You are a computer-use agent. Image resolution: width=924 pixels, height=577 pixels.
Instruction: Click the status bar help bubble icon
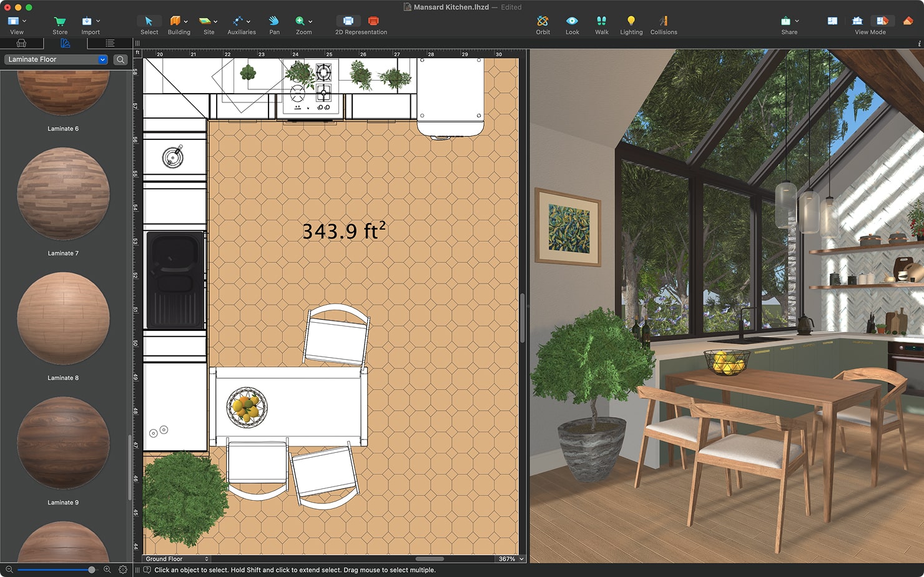pyautogui.click(x=147, y=570)
